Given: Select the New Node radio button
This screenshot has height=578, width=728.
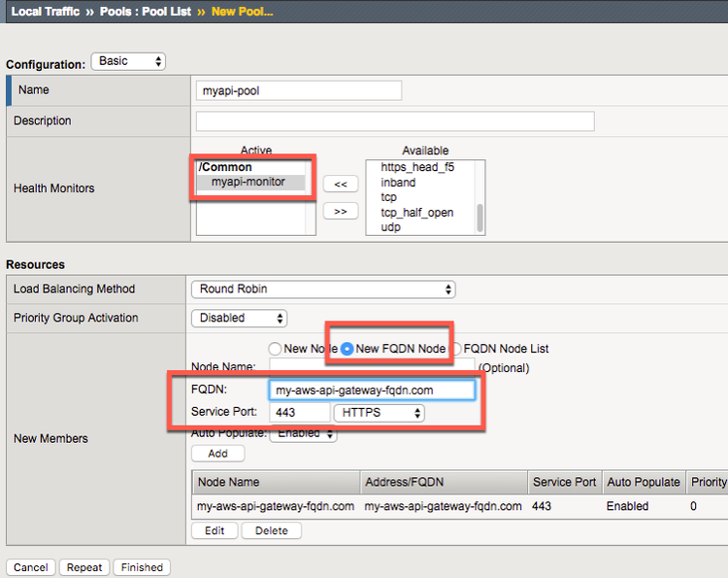Looking at the screenshot, I should click(x=275, y=349).
